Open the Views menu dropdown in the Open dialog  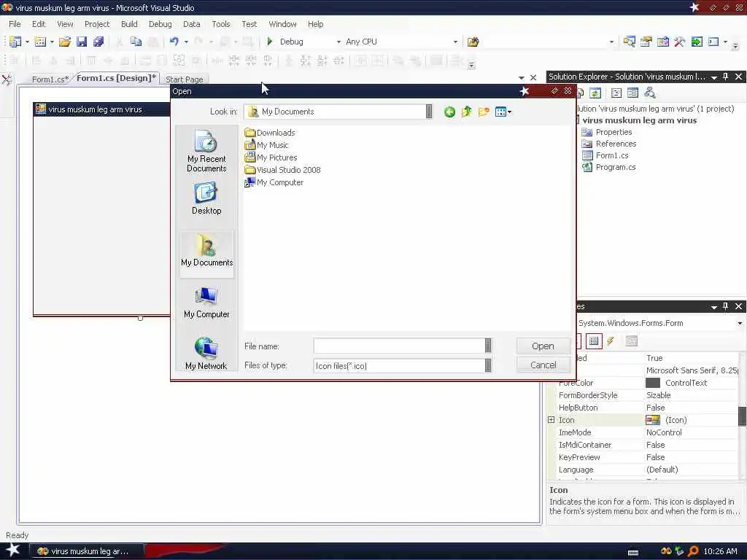point(510,112)
